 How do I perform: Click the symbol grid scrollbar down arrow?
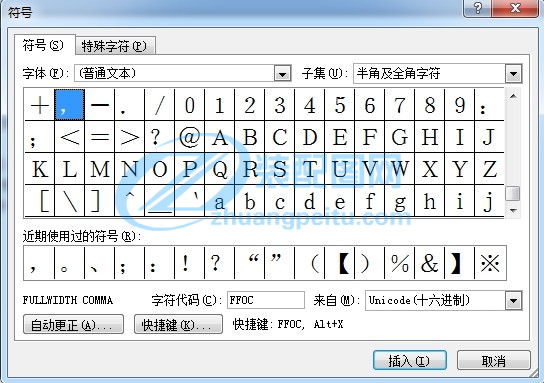[x=513, y=210]
